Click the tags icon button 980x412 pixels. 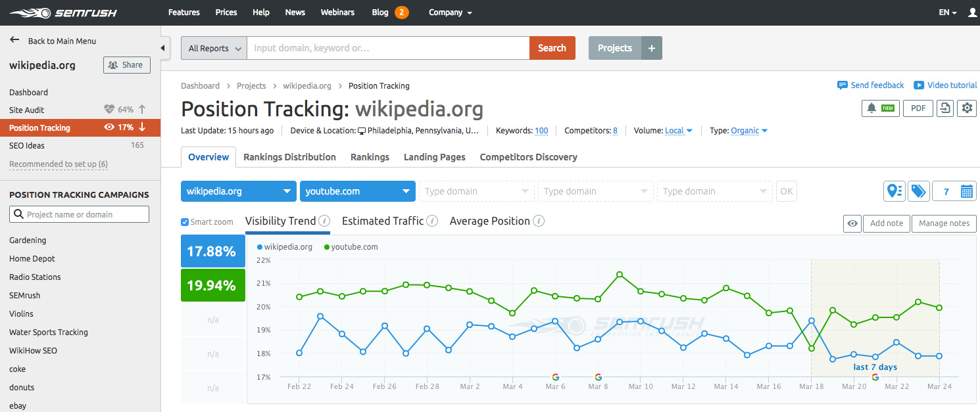pos(918,191)
